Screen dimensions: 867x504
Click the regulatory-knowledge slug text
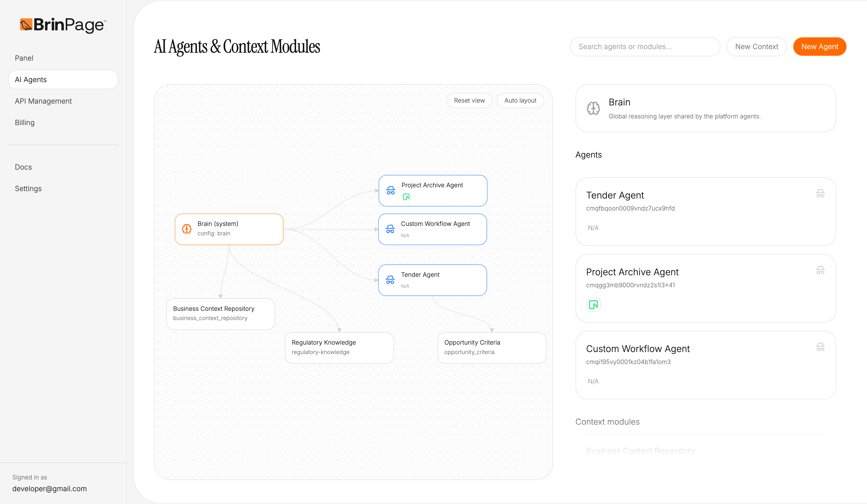pyautogui.click(x=321, y=352)
